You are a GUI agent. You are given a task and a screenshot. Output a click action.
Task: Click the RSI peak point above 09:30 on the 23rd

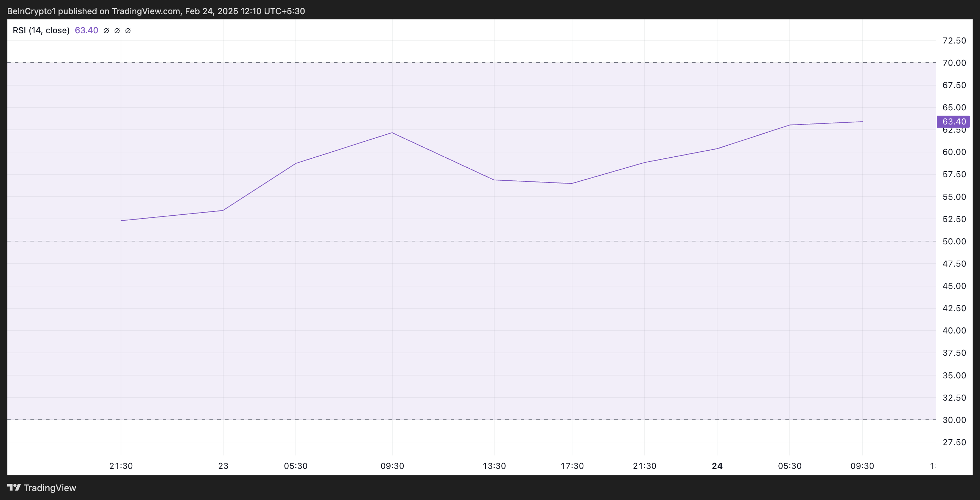392,133
